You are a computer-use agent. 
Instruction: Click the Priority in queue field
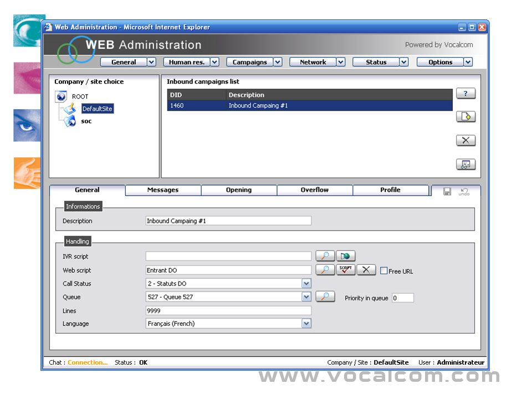point(403,298)
